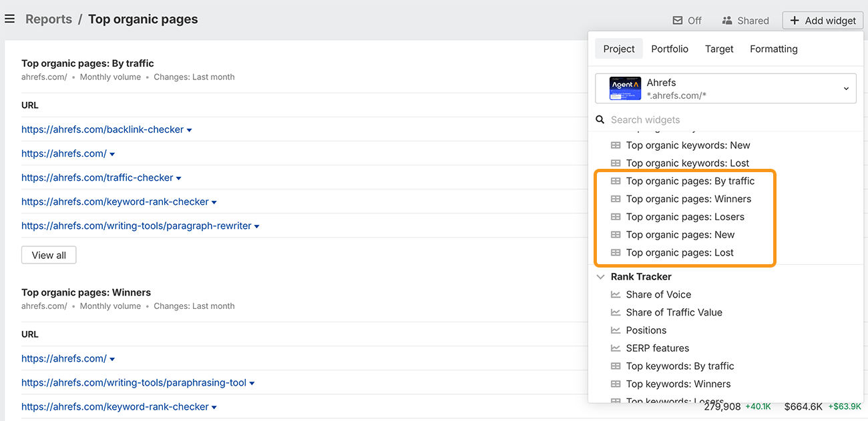Select Top organic pages: Losers widget
Screen dimensions: 868x421
[685, 218]
